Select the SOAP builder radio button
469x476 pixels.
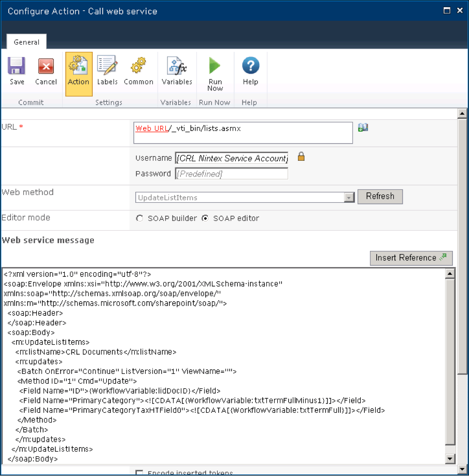(139, 218)
